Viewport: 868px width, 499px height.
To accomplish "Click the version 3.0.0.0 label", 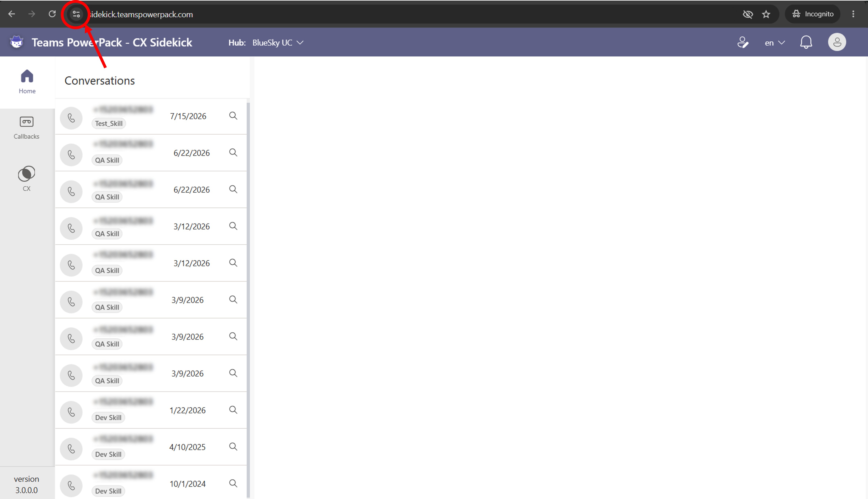I will pos(26,484).
